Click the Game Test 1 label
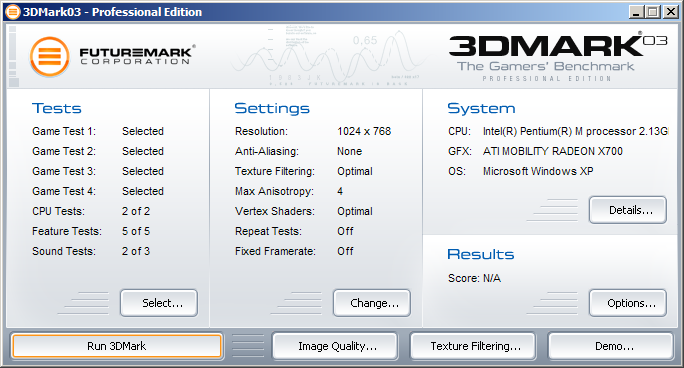The height and width of the screenshot is (368, 684). (64, 131)
